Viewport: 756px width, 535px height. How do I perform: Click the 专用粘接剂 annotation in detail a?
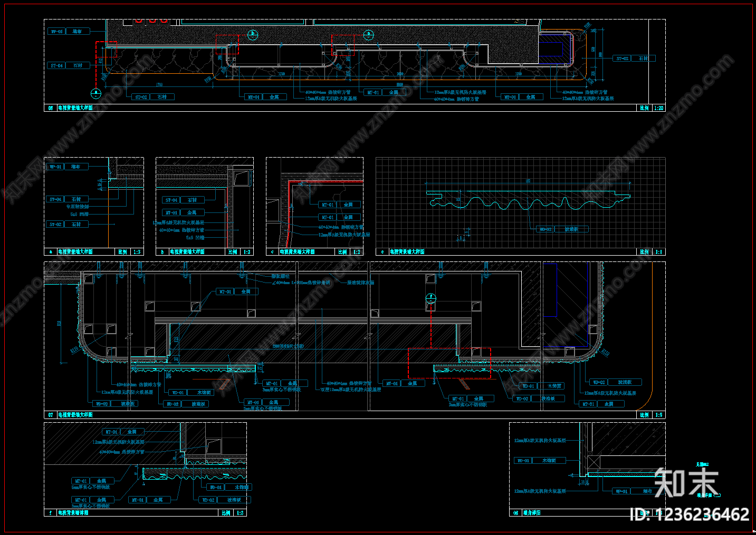[78, 207]
